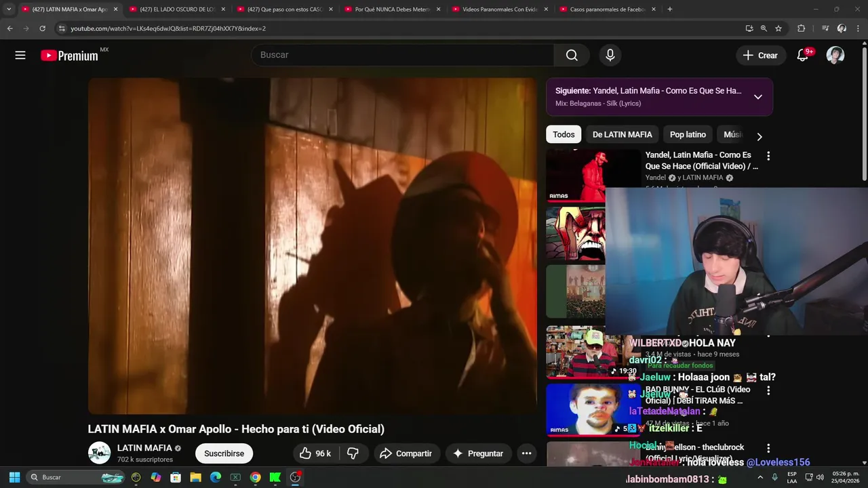868x488 pixels.
Task: Click the search magnifier button
Action: click(572, 55)
